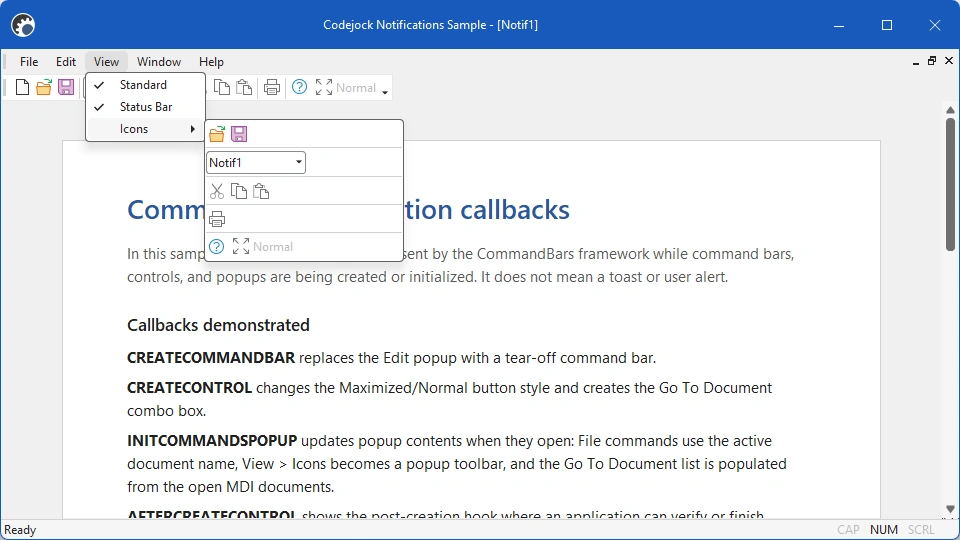Click the Save icon in main toolbar
This screenshot has height=540, width=960.
[66, 88]
